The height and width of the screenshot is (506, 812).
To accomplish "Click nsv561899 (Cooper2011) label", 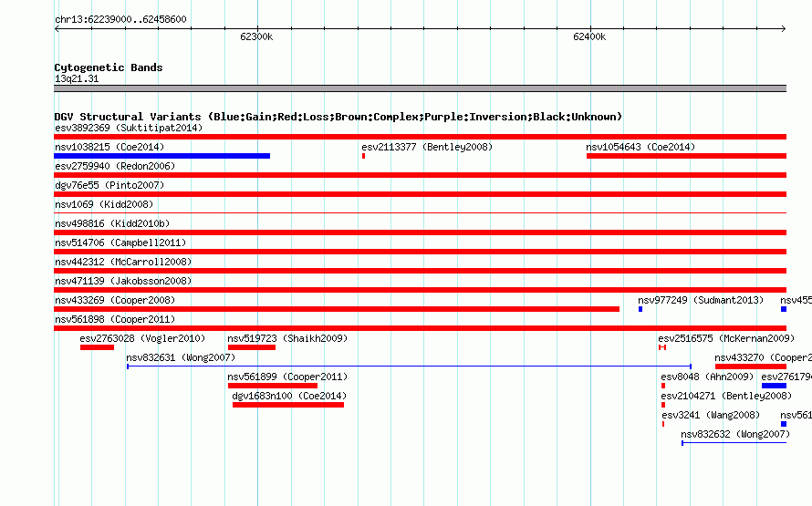I will (287, 377).
